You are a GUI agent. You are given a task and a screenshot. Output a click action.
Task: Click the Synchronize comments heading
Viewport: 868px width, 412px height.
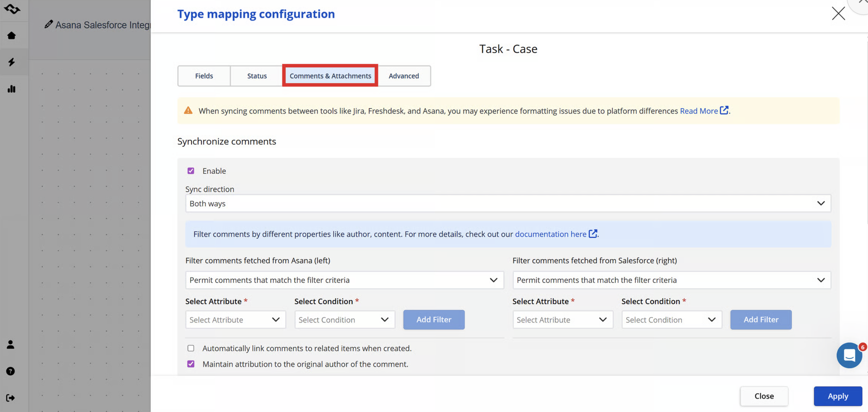(226, 141)
